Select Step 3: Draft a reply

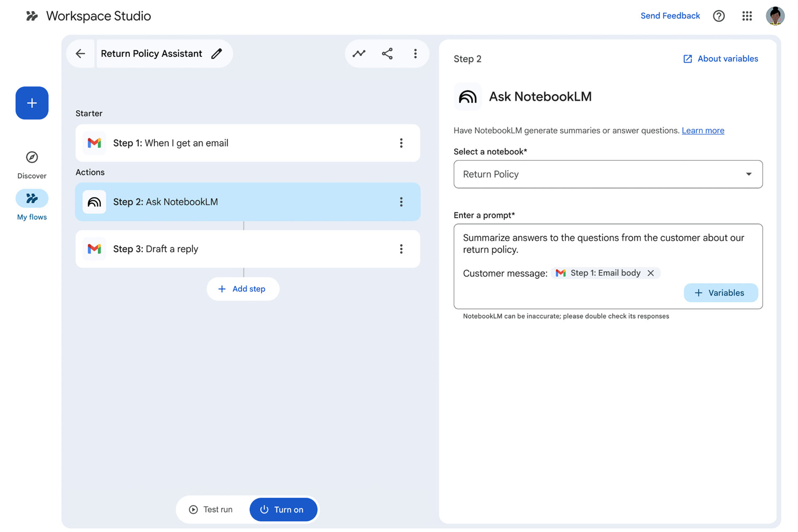click(248, 249)
